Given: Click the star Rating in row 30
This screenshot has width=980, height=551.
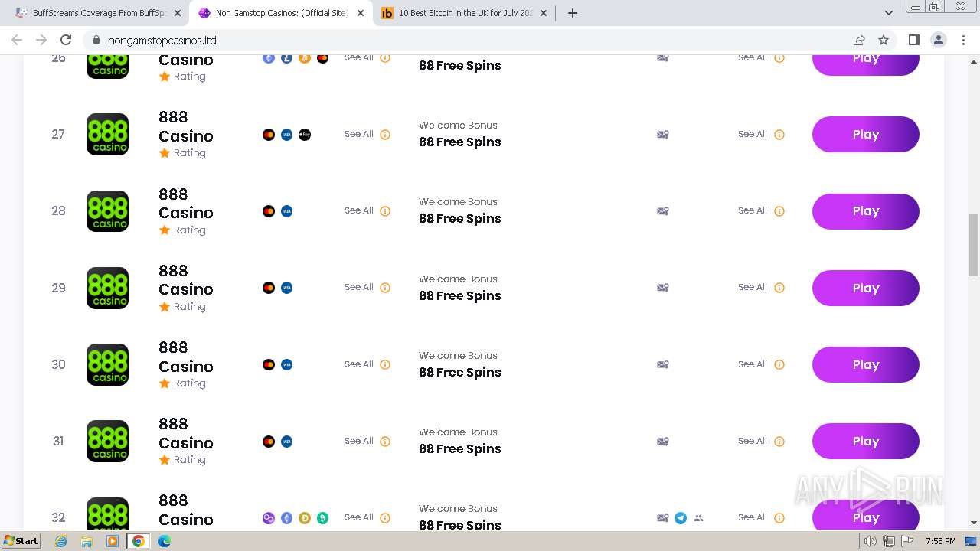Looking at the screenshot, I should point(182,383).
